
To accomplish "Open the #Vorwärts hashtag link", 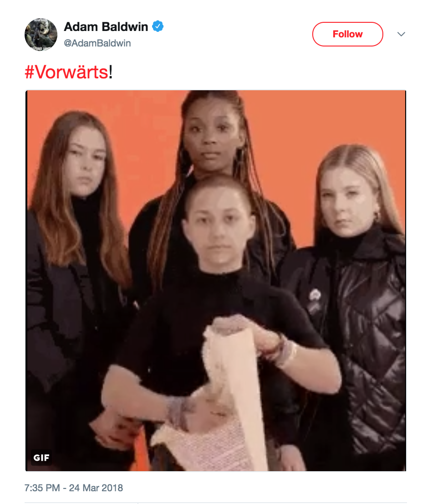I will [x=66, y=72].
